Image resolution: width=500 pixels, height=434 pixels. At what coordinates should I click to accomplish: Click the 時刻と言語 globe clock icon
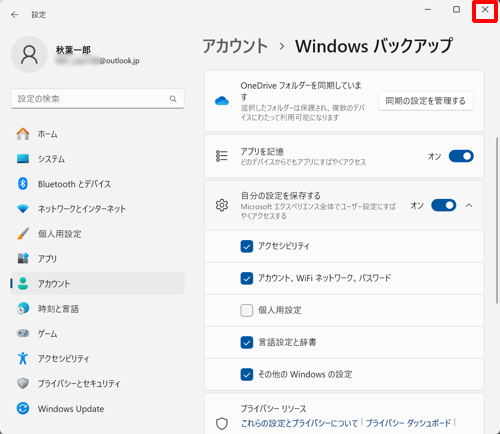coord(23,308)
